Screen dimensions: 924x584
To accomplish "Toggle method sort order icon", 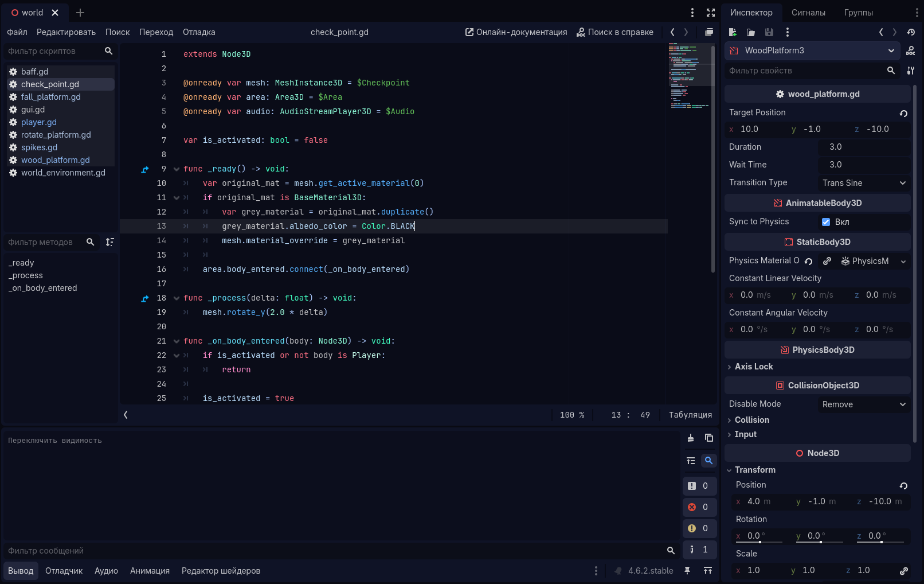I will tap(109, 242).
